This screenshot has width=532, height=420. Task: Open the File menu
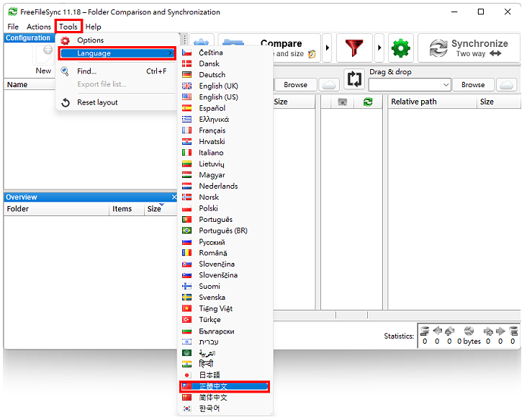pyautogui.click(x=13, y=27)
